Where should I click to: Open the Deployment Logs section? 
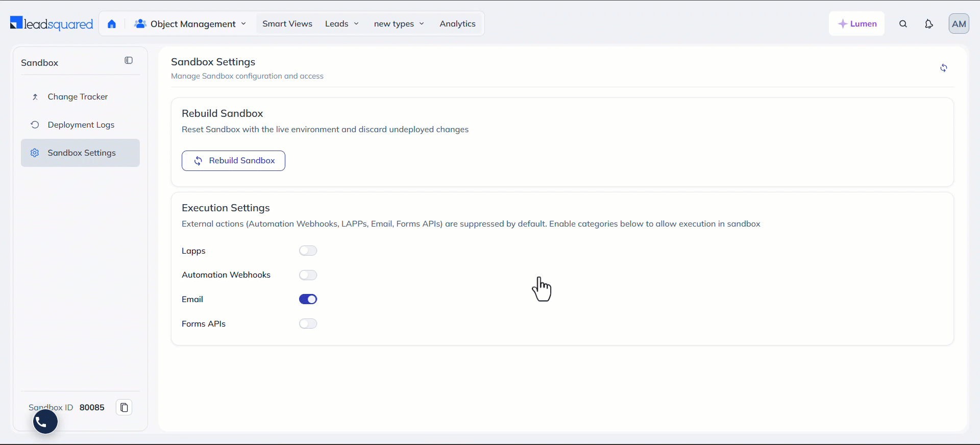pyautogui.click(x=80, y=125)
